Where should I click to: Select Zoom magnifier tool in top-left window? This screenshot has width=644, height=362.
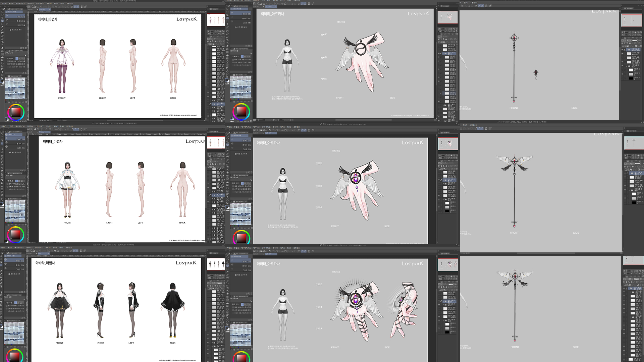[x=2, y=12]
